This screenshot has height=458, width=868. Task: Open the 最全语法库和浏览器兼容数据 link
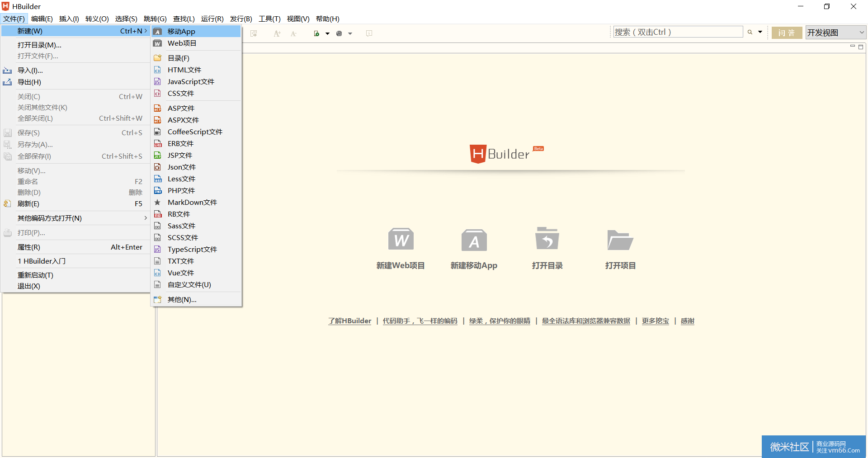[586, 321]
